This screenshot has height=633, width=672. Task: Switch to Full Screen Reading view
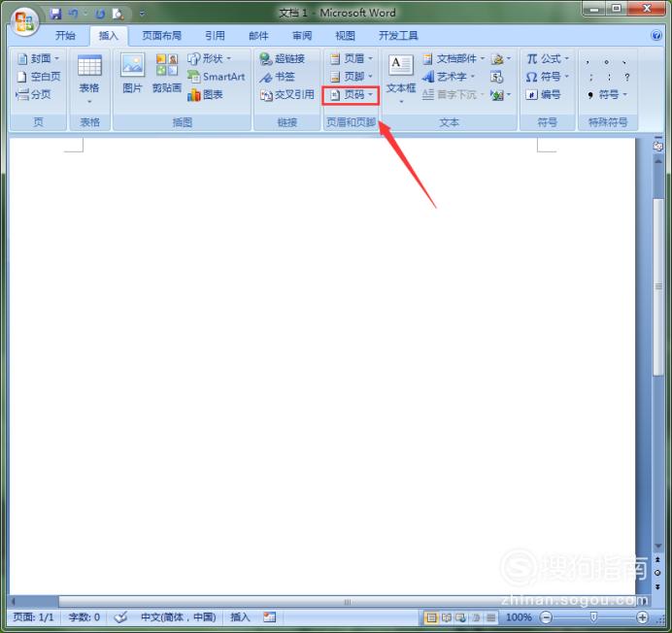[x=447, y=617]
